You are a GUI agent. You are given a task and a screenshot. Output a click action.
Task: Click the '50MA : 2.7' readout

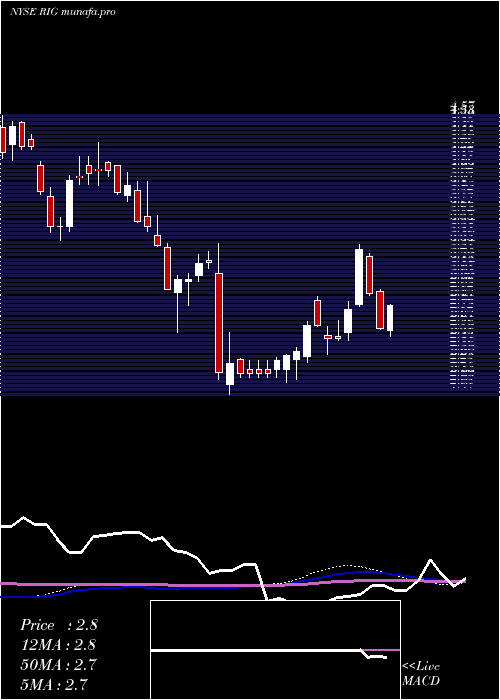[58, 665]
